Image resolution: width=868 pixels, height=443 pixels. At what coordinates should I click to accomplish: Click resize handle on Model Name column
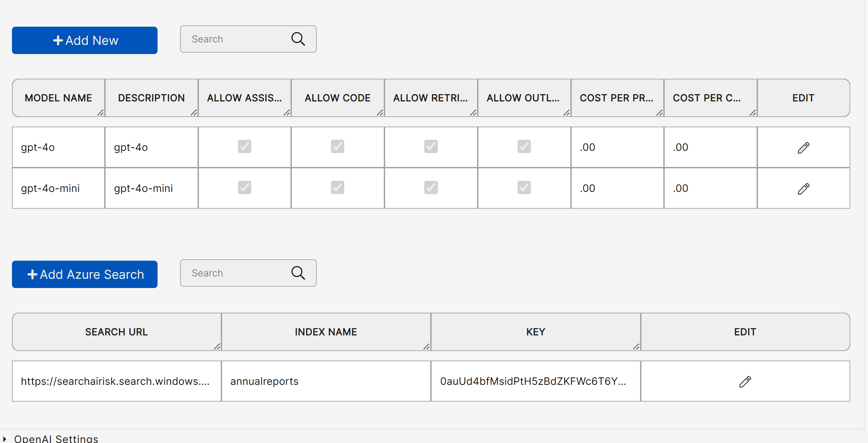point(100,113)
